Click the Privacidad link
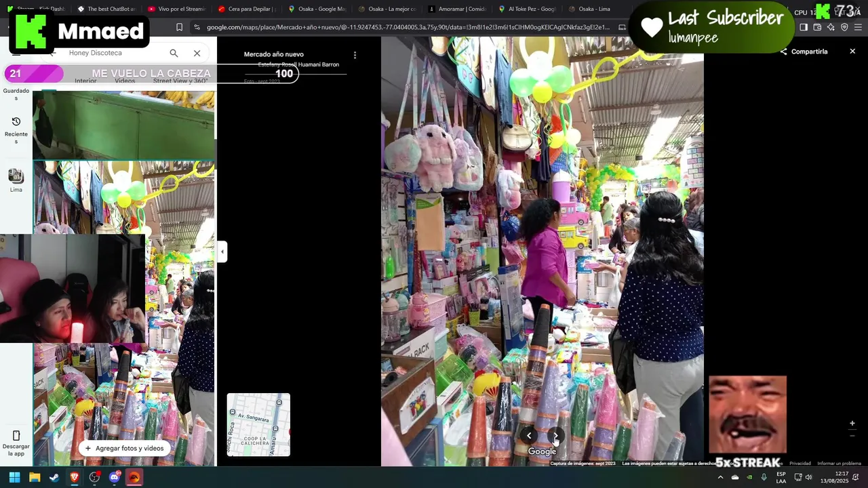Screen dimensions: 868x488 point(800,464)
